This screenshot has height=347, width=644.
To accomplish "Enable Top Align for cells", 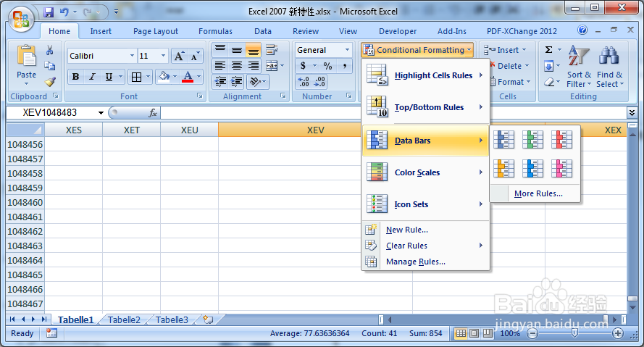I will [x=220, y=50].
